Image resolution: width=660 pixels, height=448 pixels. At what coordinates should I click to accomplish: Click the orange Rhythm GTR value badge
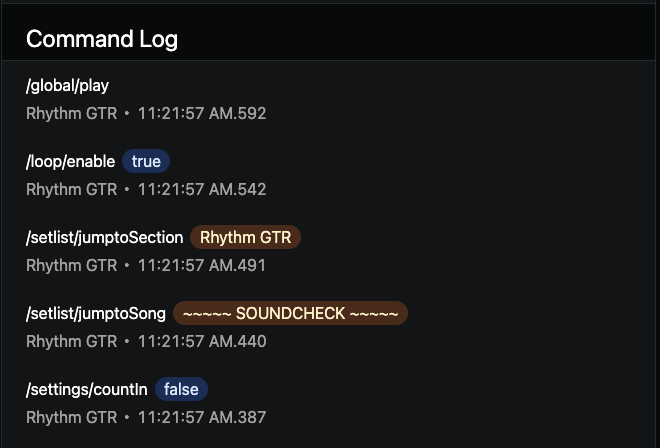click(245, 238)
